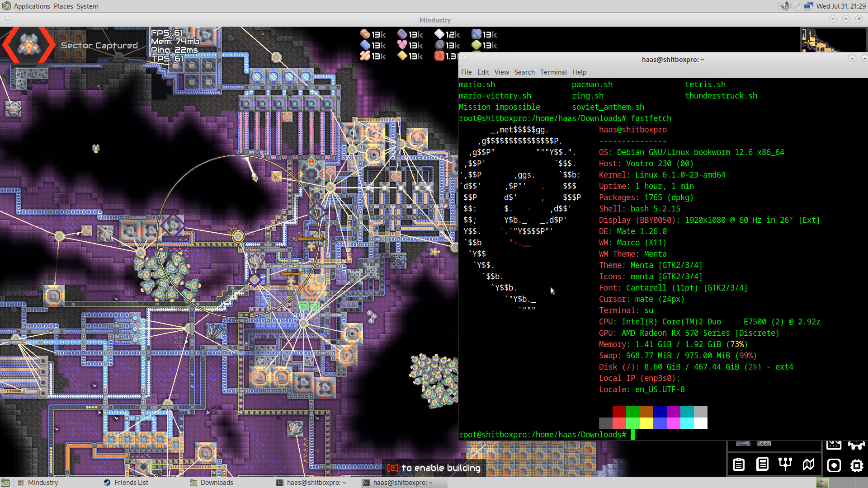Switch to Friends List taskbar window
The height and width of the screenshot is (488, 868).
click(131, 483)
